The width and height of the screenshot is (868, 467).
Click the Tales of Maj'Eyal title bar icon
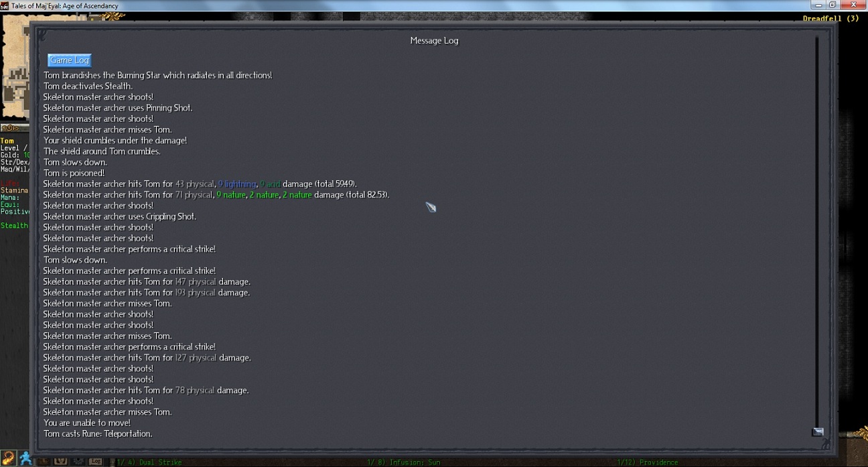point(5,5)
